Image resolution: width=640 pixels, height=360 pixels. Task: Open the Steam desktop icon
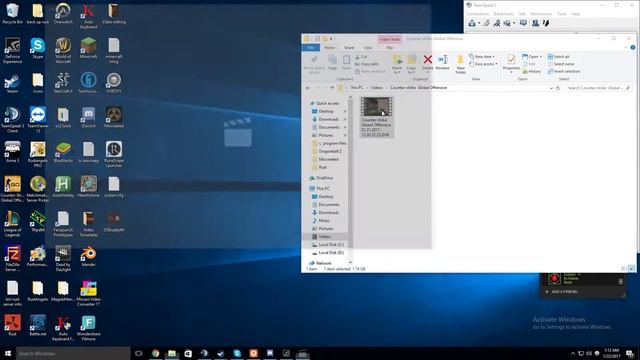12,83
